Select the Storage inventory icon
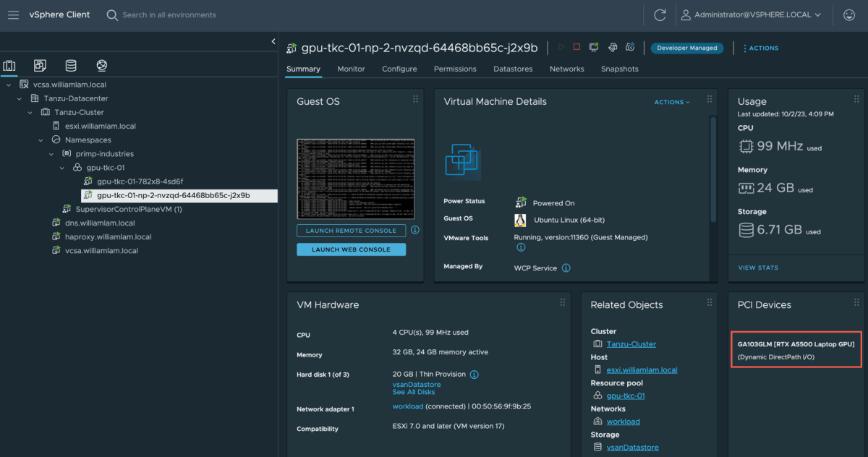The width and height of the screenshot is (868, 457). 71,66
